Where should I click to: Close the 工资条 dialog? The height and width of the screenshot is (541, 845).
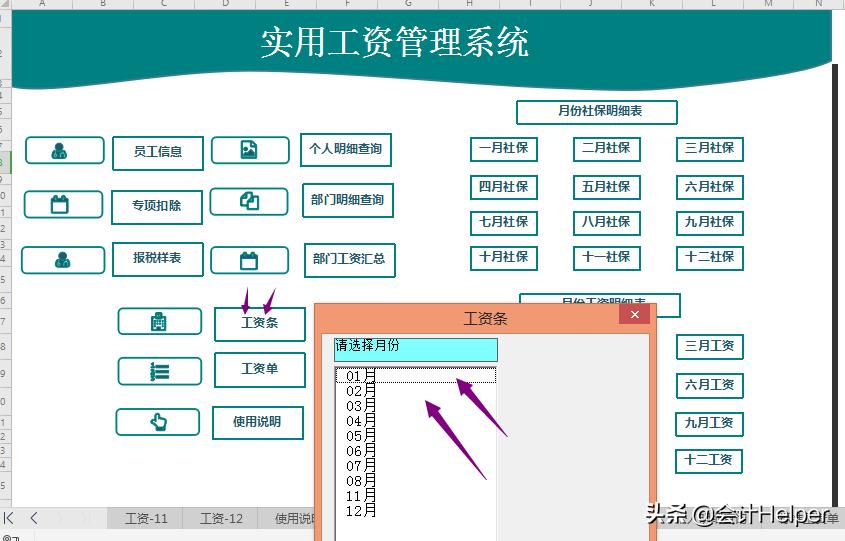coord(634,315)
